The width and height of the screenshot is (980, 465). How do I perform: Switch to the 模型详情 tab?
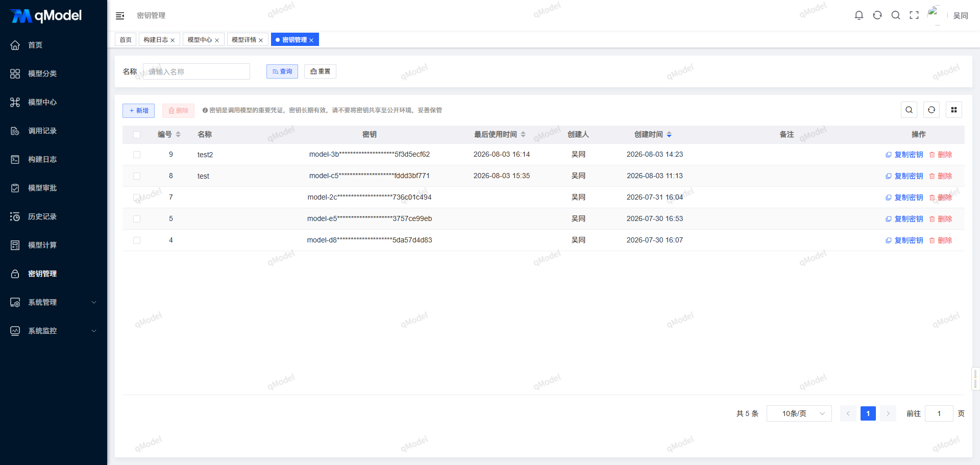coord(244,40)
